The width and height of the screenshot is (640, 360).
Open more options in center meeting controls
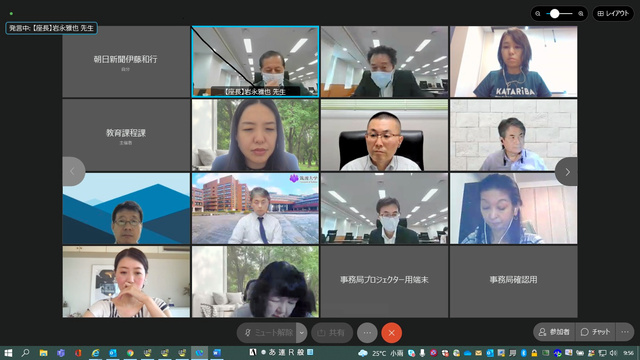[367, 333]
